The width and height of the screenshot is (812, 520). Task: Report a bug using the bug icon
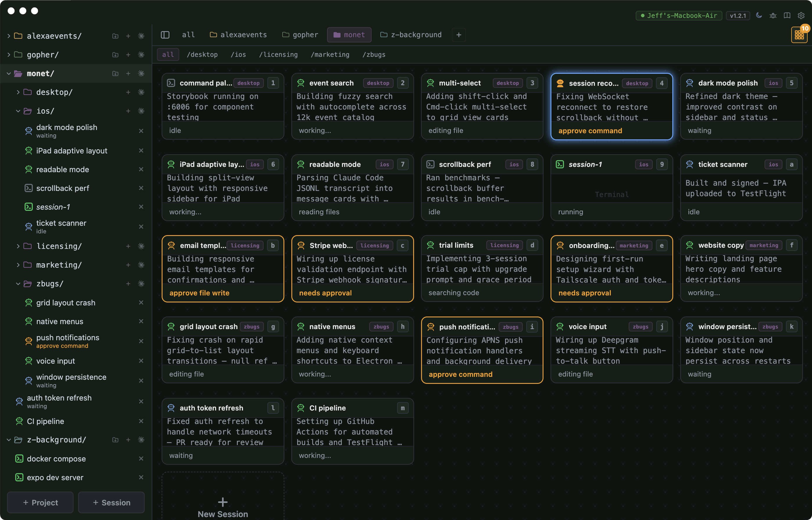pos(773,16)
